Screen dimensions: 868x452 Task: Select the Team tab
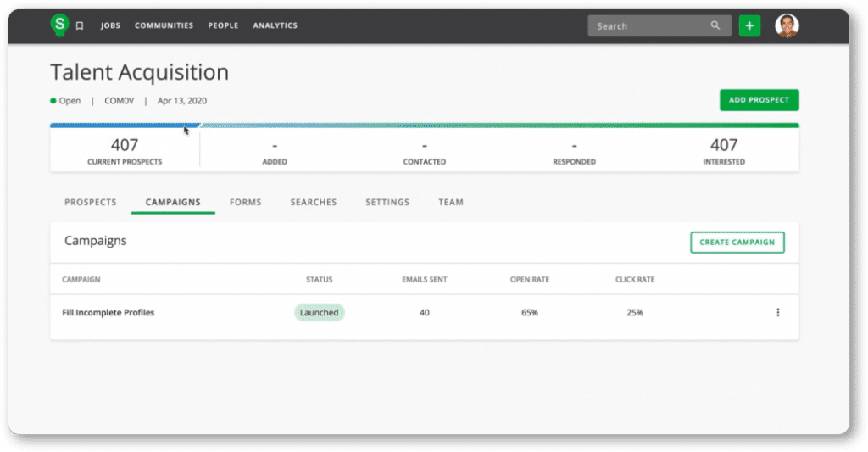(451, 203)
